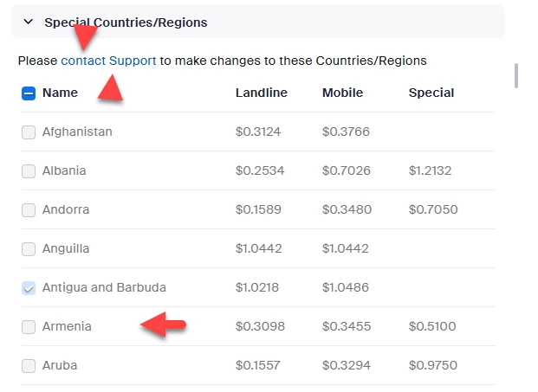Check the Afghanistan checkbox
The image size is (538, 392).
pyautogui.click(x=29, y=132)
